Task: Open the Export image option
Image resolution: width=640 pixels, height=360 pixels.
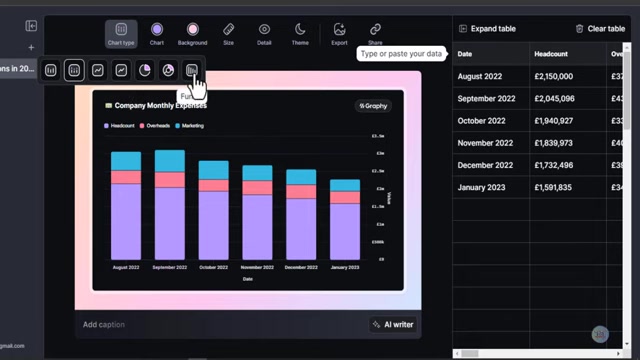Action: point(339,34)
